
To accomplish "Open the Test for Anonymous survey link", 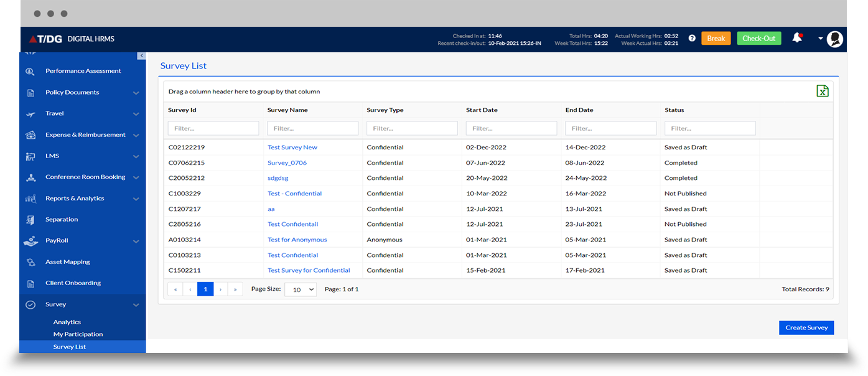I will (x=297, y=240).
